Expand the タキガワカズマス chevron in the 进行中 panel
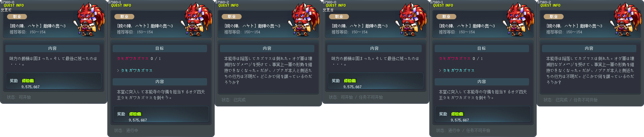This screenshot has height=137, width=644. (x=118, y=70)
